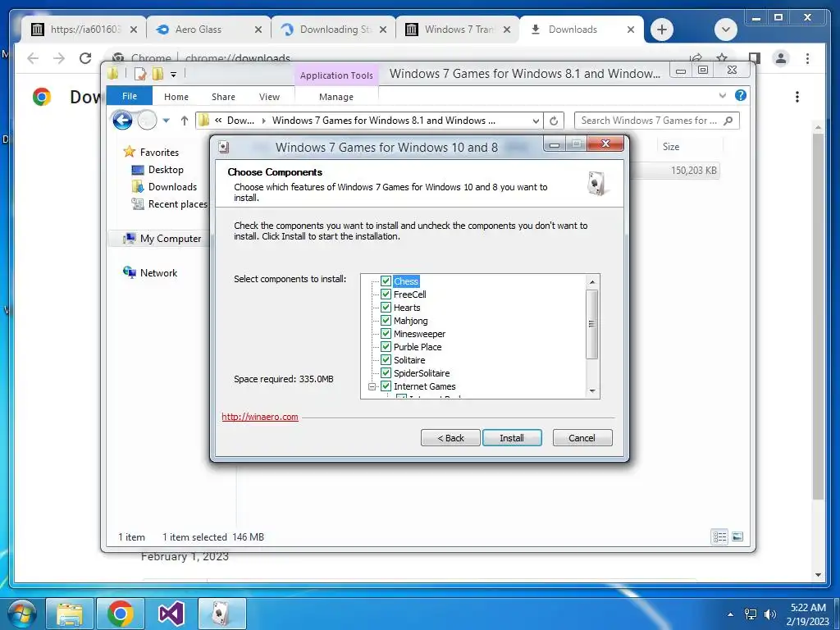Image resolution: width=840 pixels, height=630 pixels.
Task: Click the Explorer Forward arrow button
Action: [148, 121]
